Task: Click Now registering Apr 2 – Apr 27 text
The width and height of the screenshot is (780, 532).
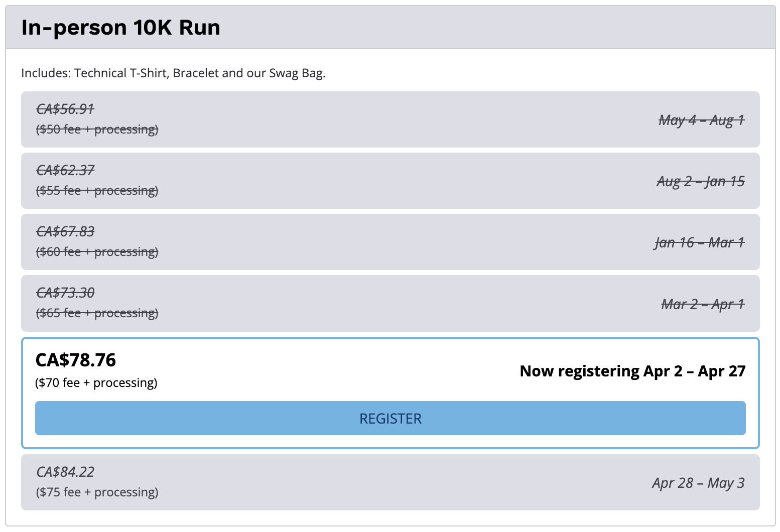Action: 632,371
